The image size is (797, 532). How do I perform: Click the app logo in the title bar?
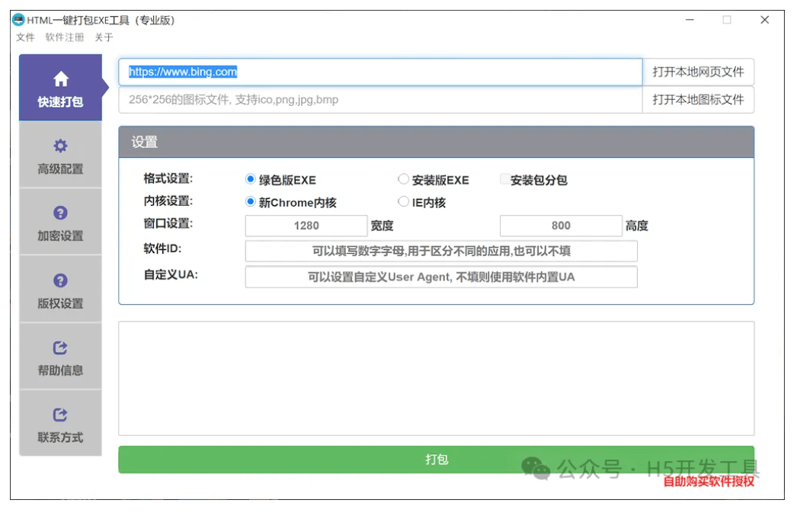pos(19,20)
